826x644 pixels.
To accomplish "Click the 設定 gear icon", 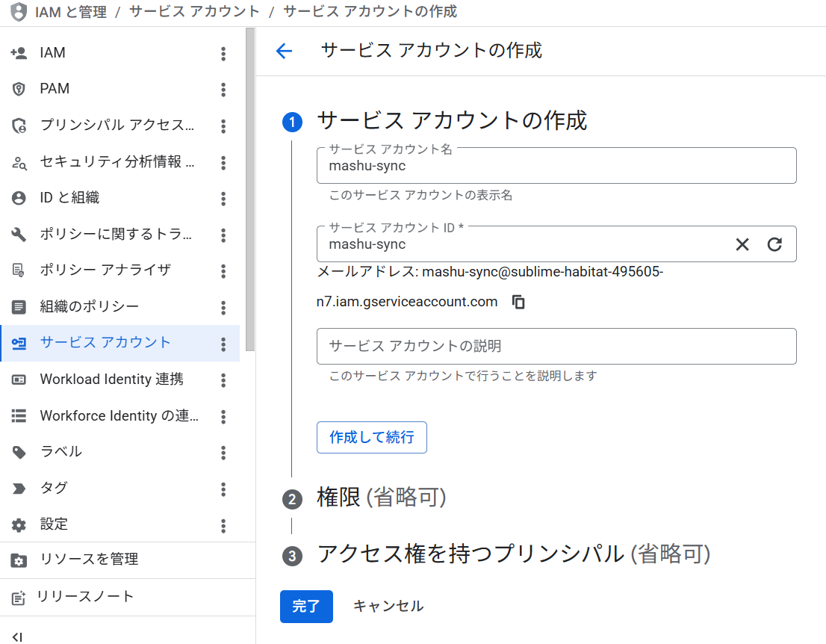I will coord(19,525).
